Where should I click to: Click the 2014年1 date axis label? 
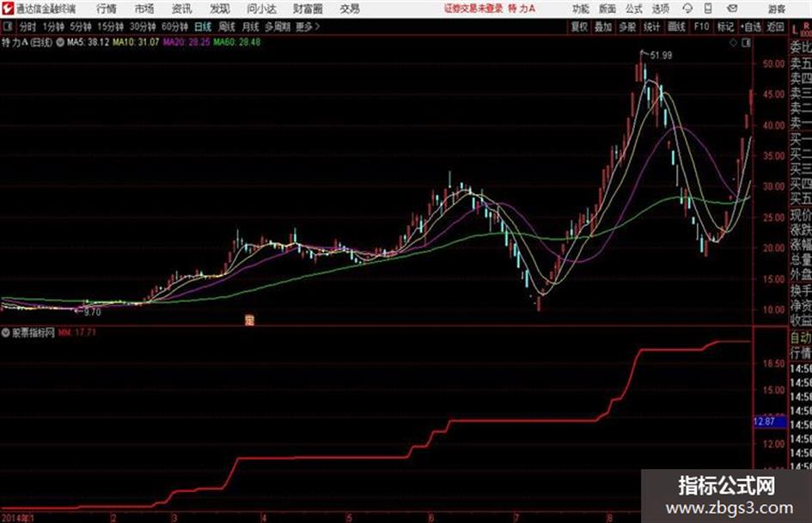pyautogui.click(x=17, y=518)
